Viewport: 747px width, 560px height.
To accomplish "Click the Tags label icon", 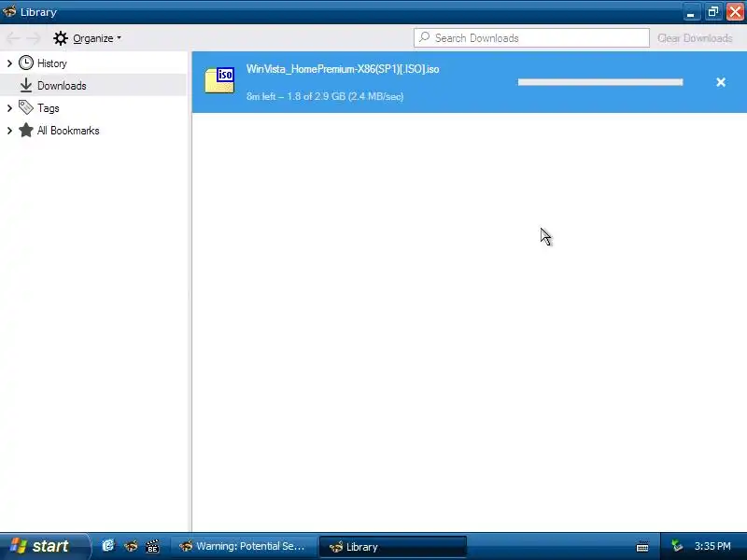I will pos(26,107).
